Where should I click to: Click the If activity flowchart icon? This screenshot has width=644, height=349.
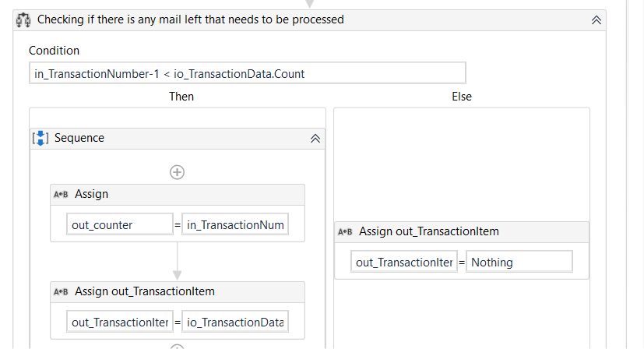click(23, 19)
